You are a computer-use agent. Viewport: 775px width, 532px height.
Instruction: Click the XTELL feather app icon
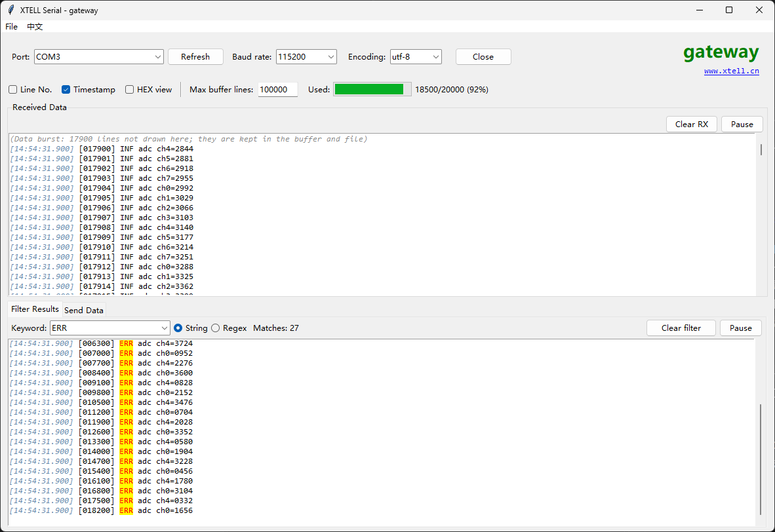[11, 10]
